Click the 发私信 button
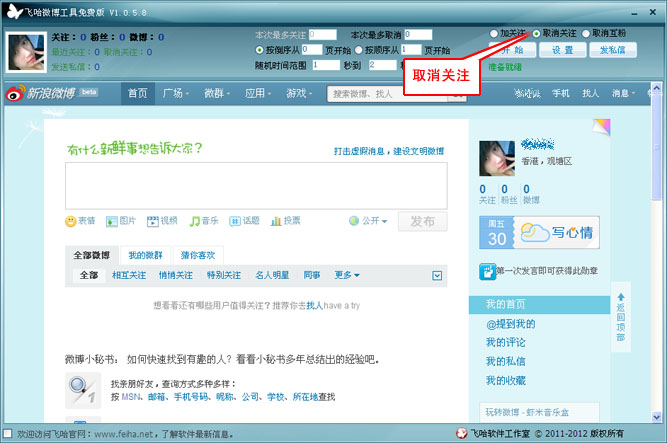Screen dimensions: 667x443 tap(613, 50)
